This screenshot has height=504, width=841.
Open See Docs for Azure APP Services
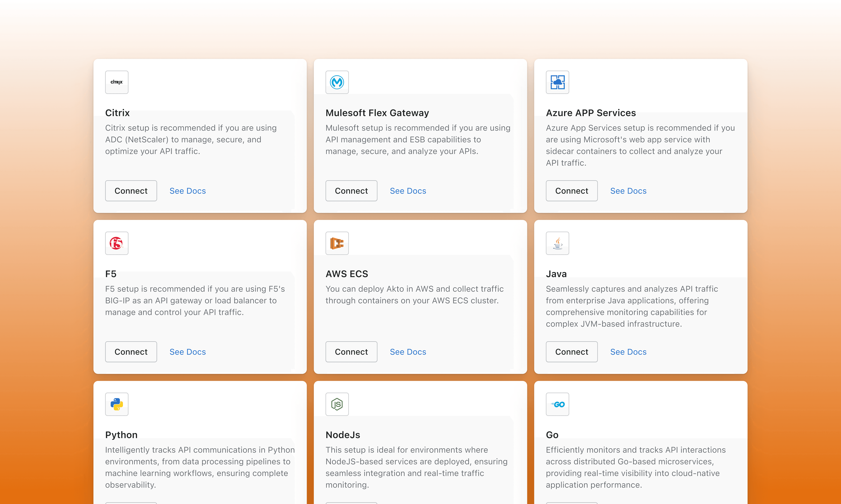pos(628,191)
